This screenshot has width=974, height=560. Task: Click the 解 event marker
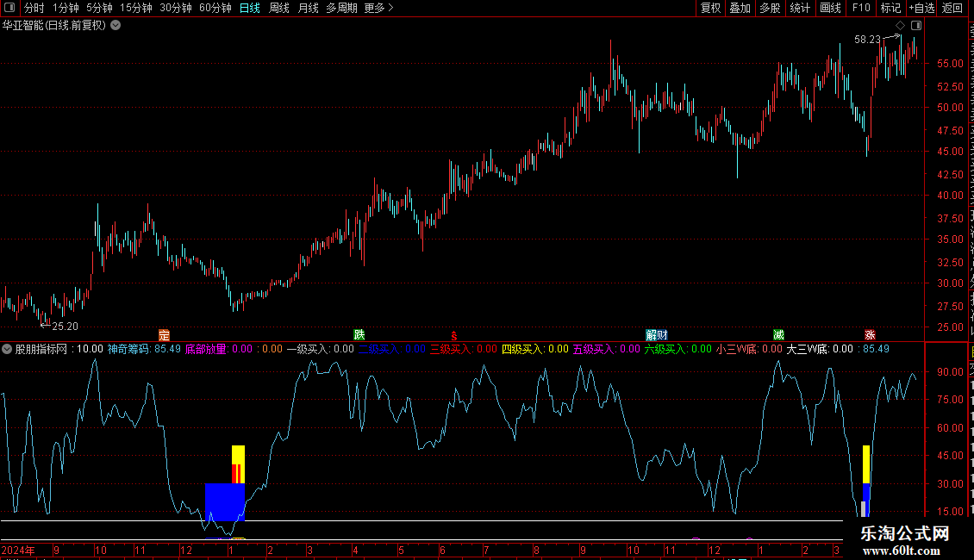click(651, 335)
